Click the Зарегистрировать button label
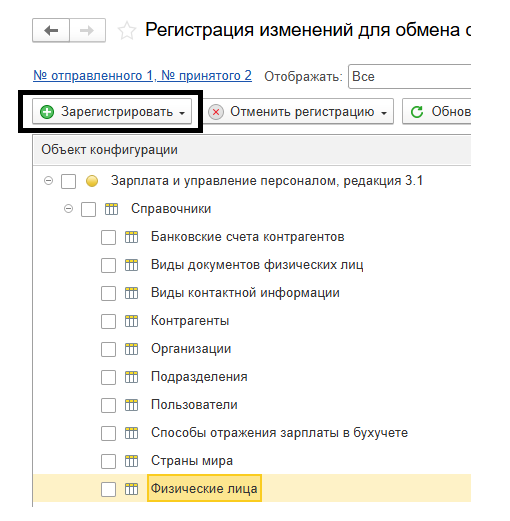510x521 pixels. pyautogui.click(x=117, y=112)
